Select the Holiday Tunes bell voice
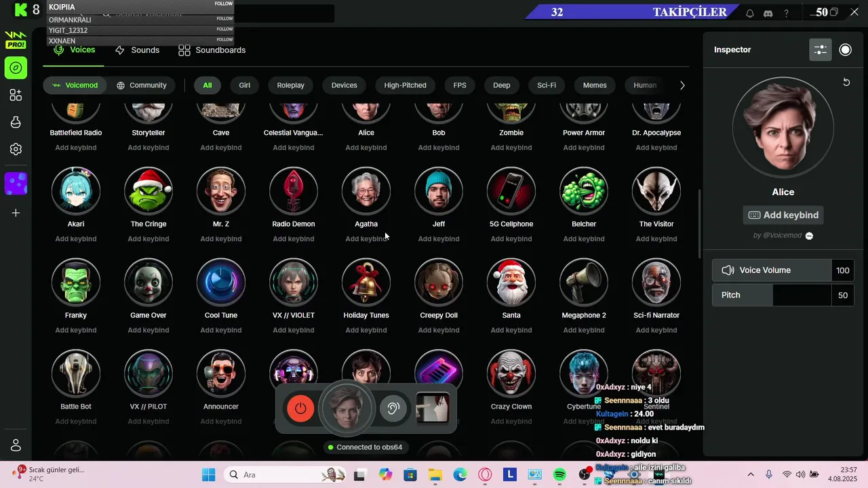 click(366, 283)
